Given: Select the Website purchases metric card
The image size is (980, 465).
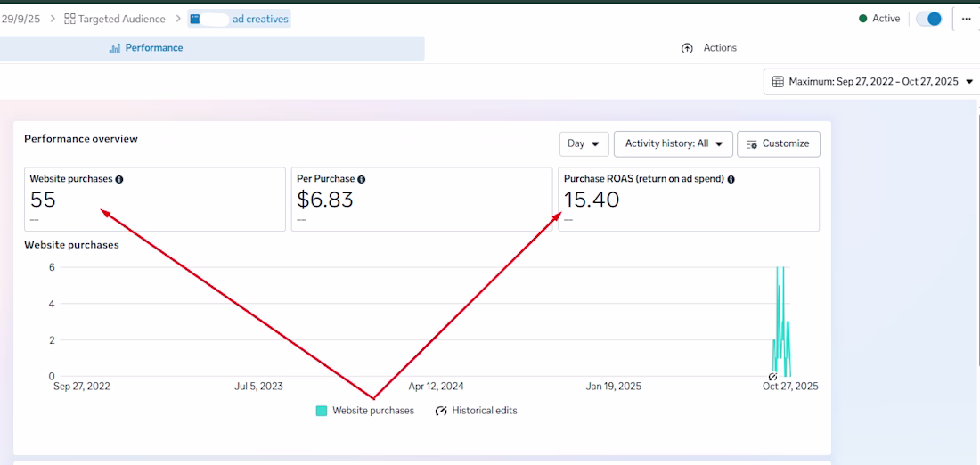Looking at the screenshot, I should (155, 199).
